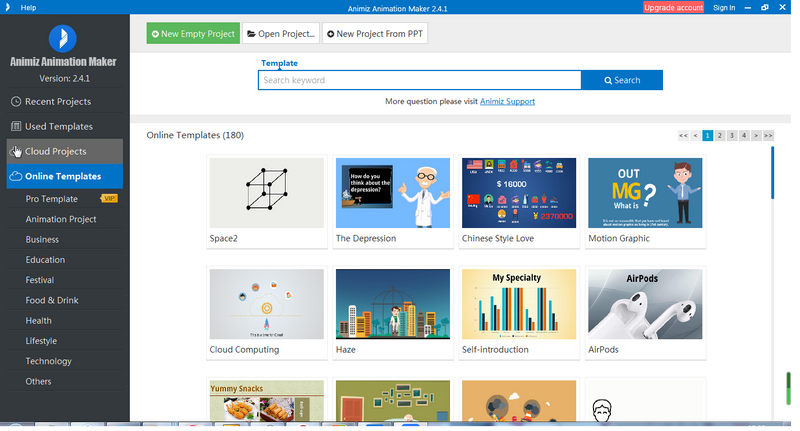This screenshot has height=431, width=800.
Task: Open Recent Projects via its clock icon
Action: [16, 102]
